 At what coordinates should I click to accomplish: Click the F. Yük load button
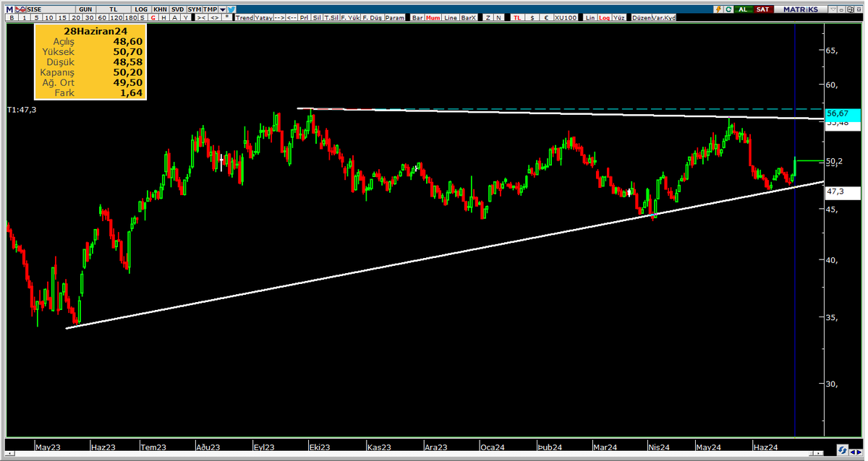[350, 17]
